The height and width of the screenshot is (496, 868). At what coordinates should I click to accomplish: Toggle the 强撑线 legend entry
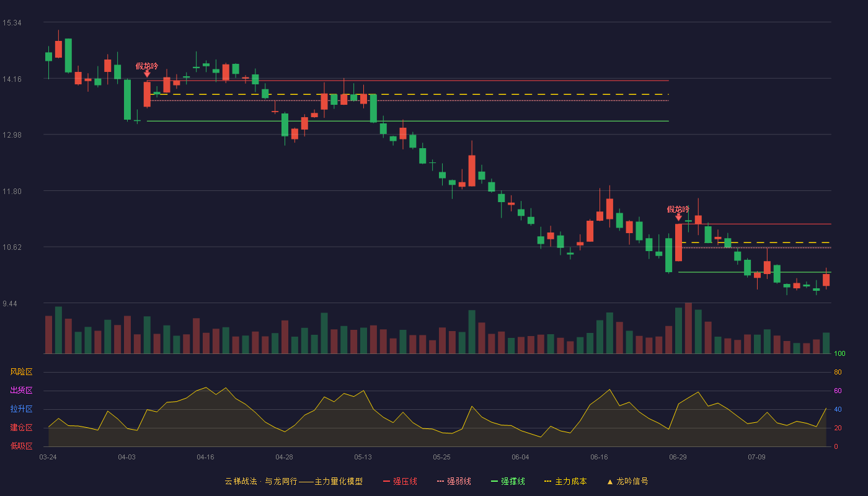[508, 481]
